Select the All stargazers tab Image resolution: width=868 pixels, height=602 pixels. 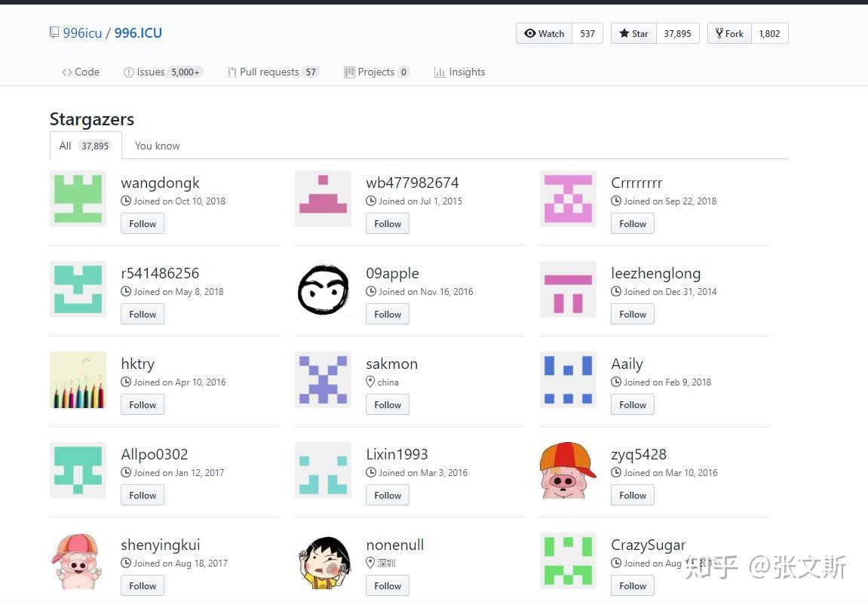(x=86, y=146)
